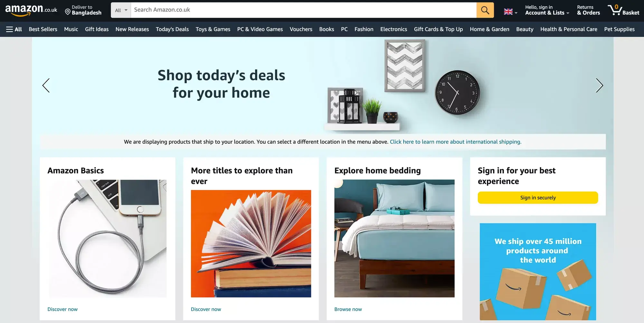
Task: Open Today's Deals in navigation bar
Action: [x=172, y=29]
